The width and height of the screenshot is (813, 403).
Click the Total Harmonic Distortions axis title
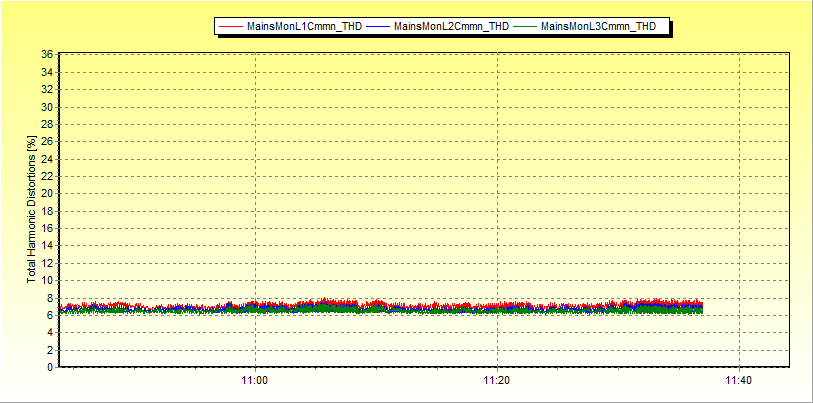[32, 209]
